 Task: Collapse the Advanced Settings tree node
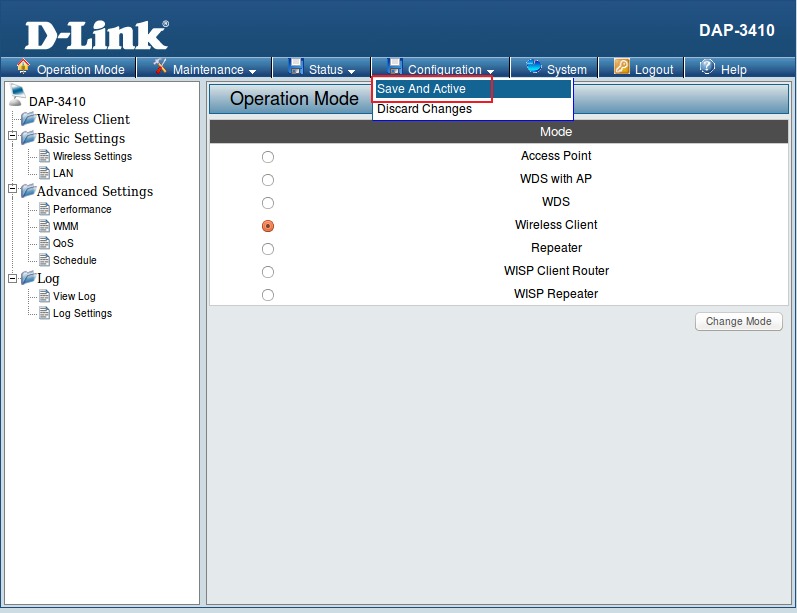12,190
